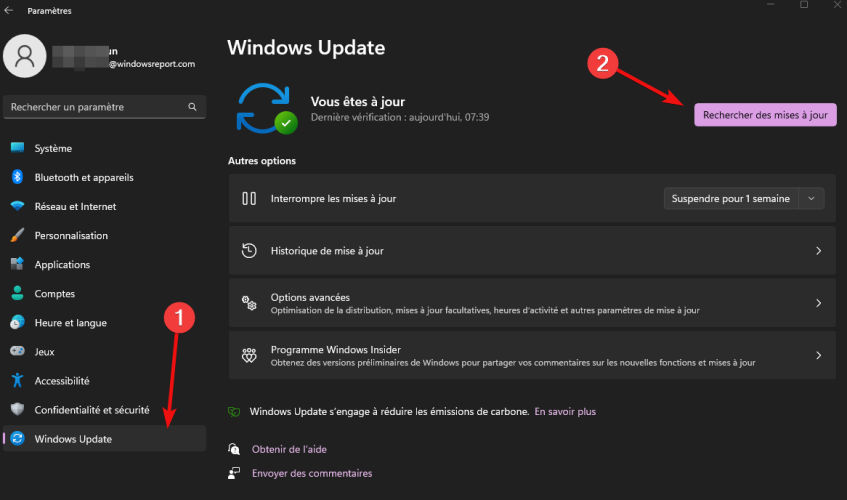The image size is (847, 500).
Task: Click the Personnalisation paintbrush icon
Action: pyautogui.click(x=17, y=235)
